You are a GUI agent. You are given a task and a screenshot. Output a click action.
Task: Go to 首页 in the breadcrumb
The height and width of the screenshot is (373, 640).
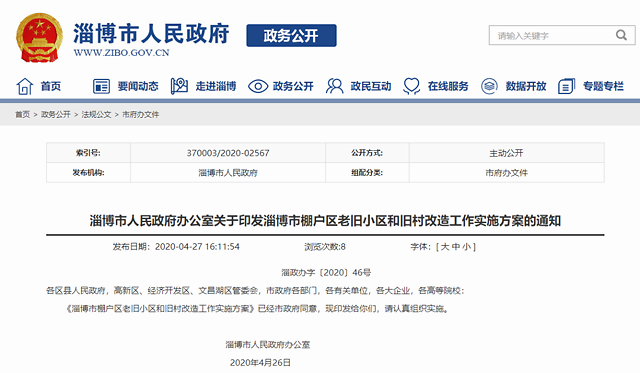click(22, 114)
